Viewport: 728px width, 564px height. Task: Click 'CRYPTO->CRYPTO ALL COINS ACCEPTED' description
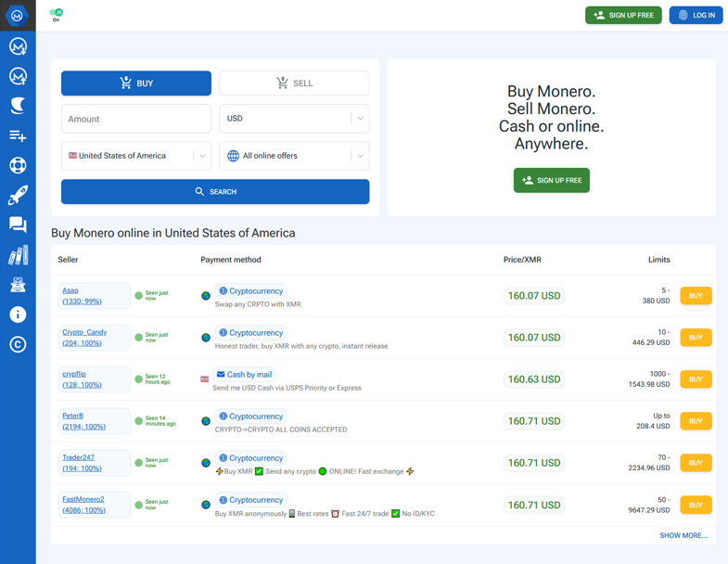click(280, 429)
